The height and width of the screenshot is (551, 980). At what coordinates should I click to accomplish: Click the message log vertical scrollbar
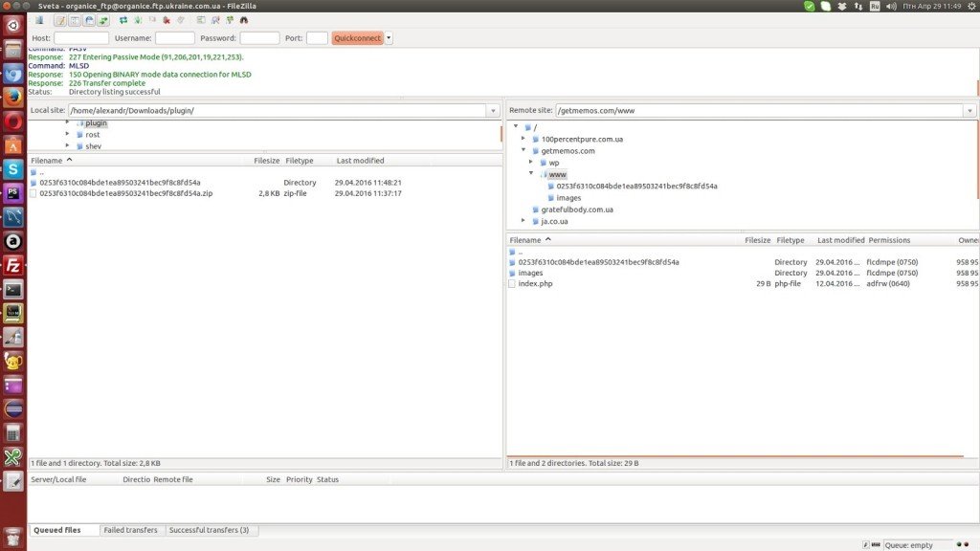(x=977, y=87)
